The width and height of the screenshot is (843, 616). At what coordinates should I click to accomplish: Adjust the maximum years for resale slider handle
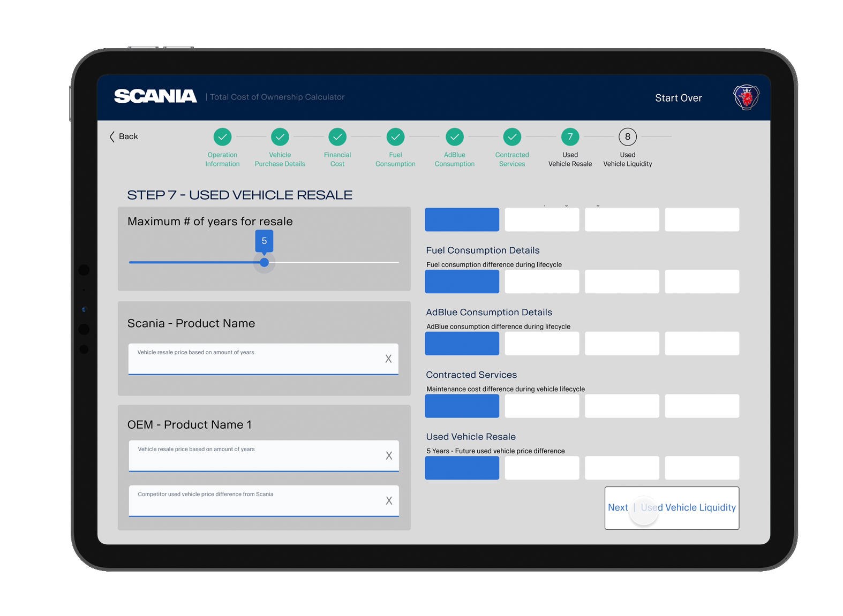click(x=264, y=262)
